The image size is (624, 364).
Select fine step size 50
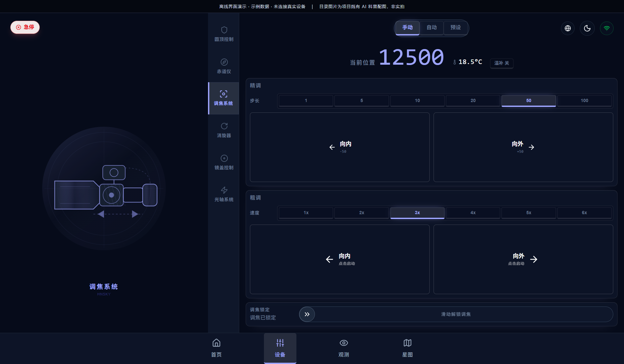click(529, 101)
